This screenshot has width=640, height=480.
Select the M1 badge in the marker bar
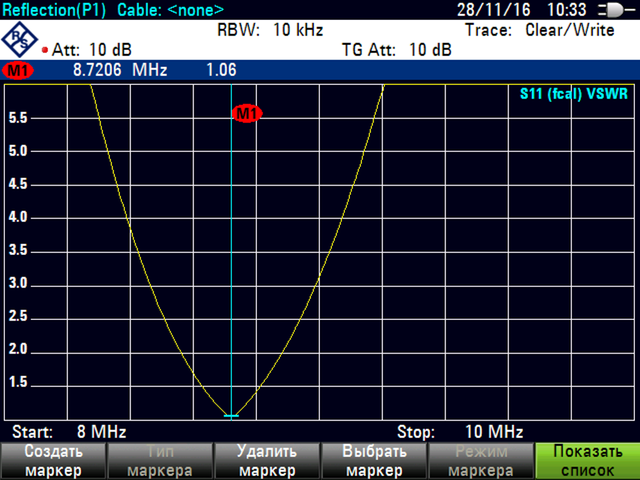pos(17,71)
